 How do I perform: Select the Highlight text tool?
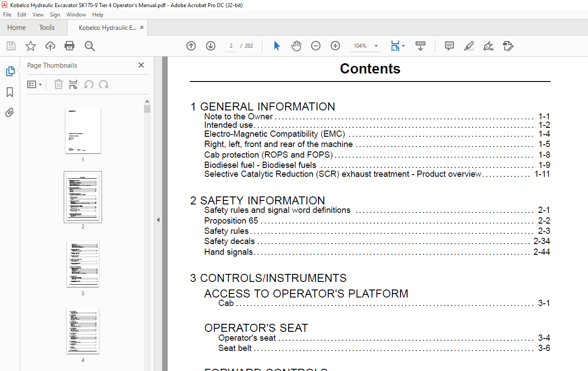tap(469, 46)
